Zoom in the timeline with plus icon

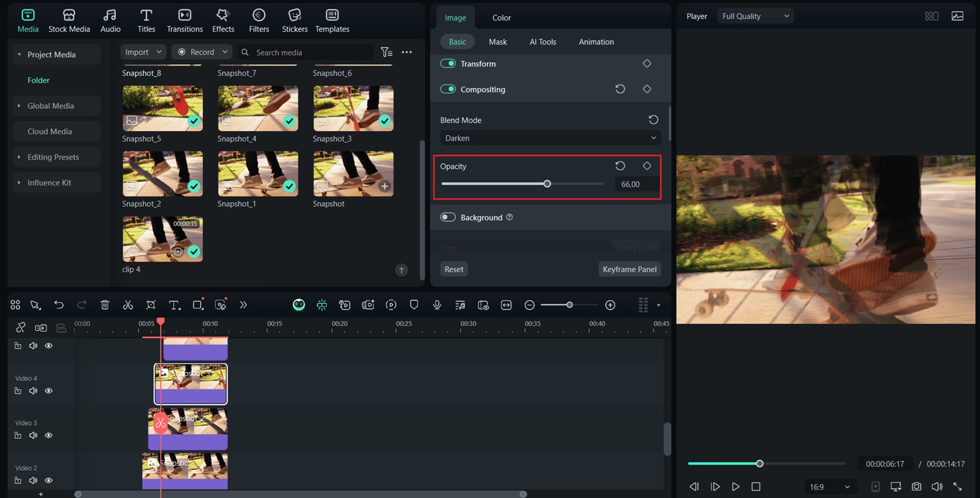click(x=610, y=305)
